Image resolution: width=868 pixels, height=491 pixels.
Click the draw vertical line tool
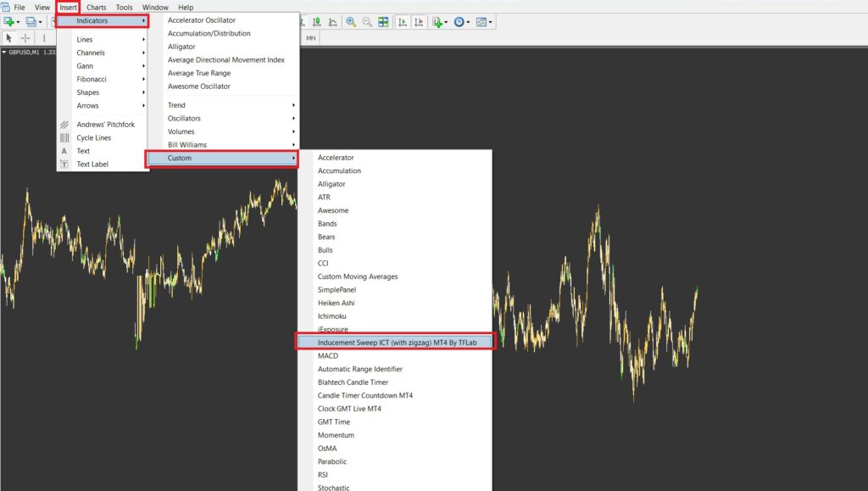point(44,38)
